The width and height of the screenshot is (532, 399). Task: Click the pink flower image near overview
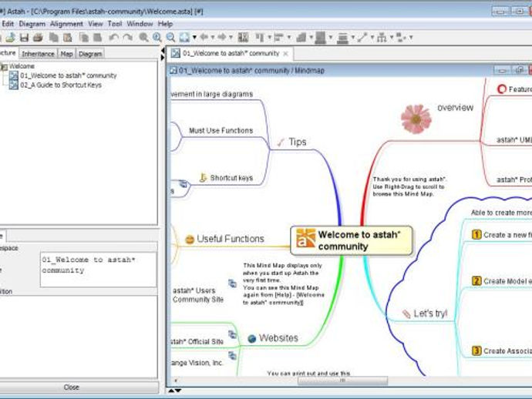[416, 119]
